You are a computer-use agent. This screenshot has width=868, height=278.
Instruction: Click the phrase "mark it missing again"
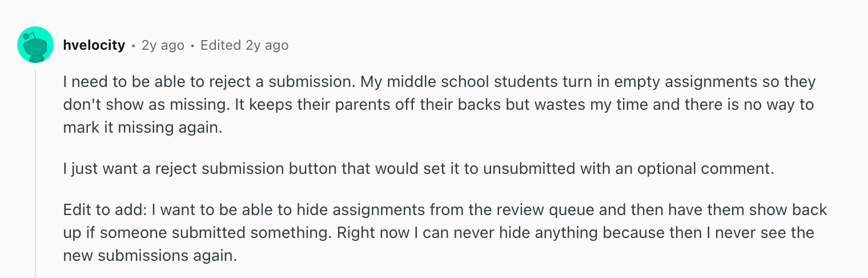tap(142, 128)
